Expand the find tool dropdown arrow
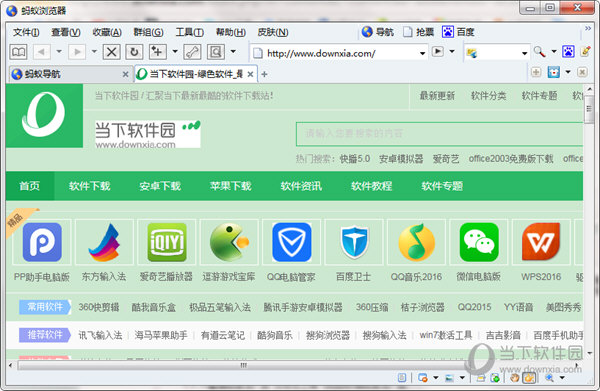600x391 pixels. click(233, 51)
